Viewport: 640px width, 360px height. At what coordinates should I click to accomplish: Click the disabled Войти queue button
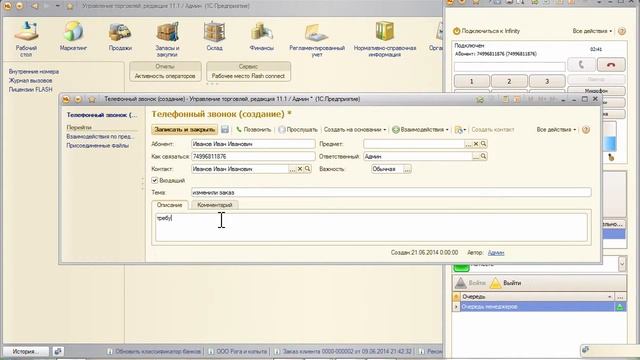471,282
